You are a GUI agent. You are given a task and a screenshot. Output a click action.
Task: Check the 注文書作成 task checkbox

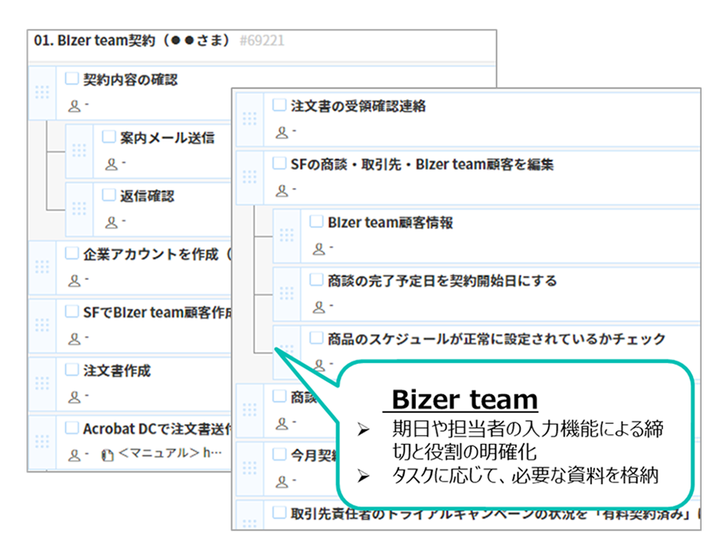tap(71, 369)
